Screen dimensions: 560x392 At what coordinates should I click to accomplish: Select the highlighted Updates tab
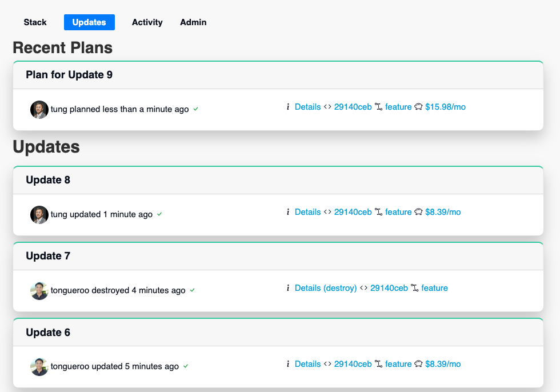pyautogui.click(x=89, y=22)
